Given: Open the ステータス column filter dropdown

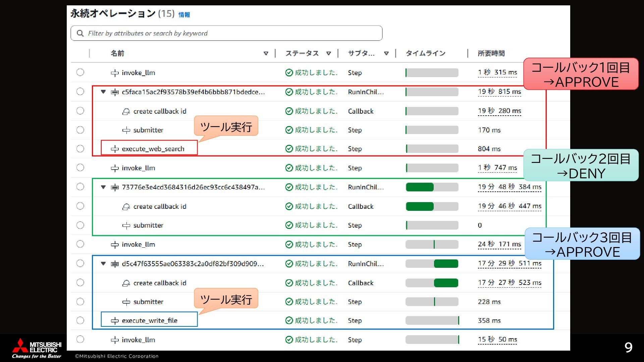Looking at the screenshot, I should pos(329,53).
